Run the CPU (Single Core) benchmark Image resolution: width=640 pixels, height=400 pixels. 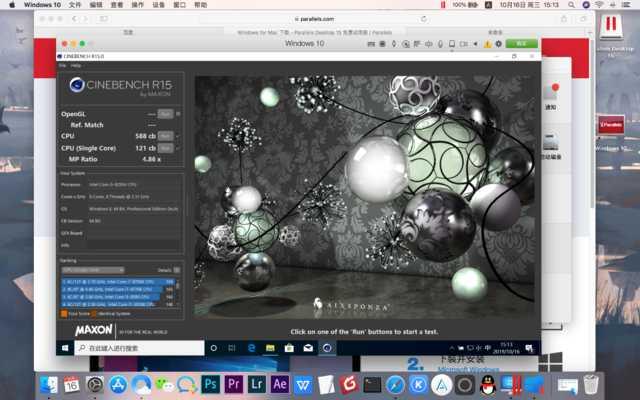165,148
